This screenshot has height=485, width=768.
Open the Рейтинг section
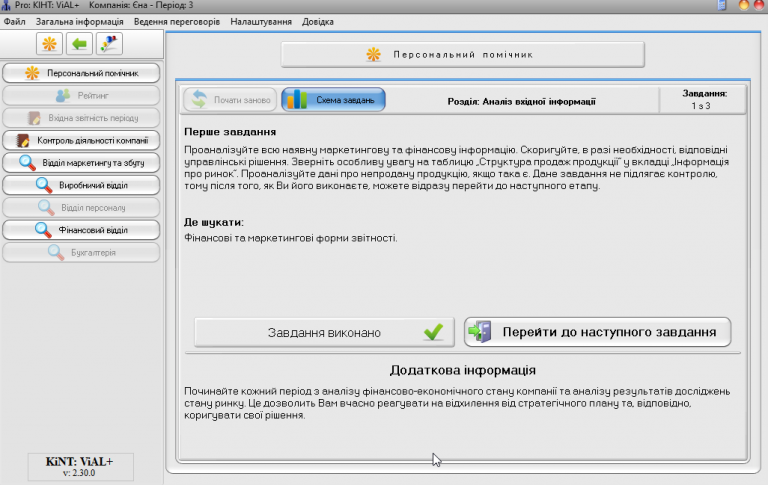(81, 96)
